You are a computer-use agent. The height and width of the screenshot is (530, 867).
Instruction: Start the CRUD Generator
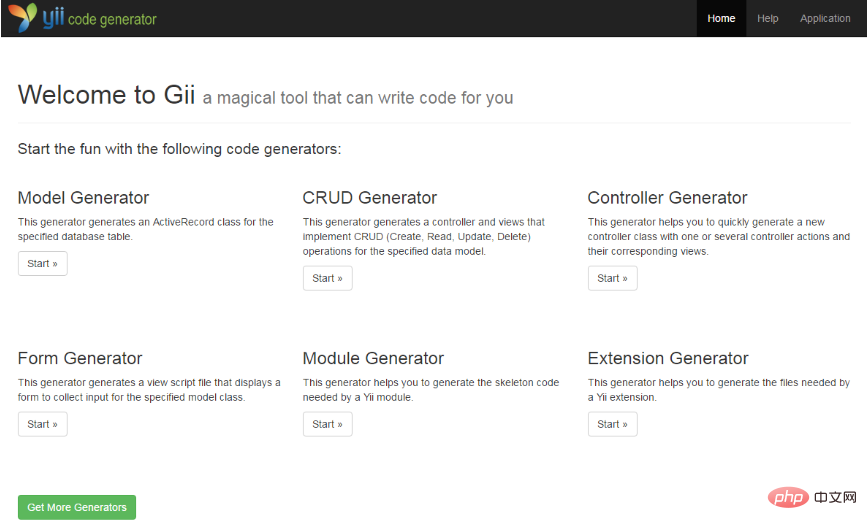(327, 278)
